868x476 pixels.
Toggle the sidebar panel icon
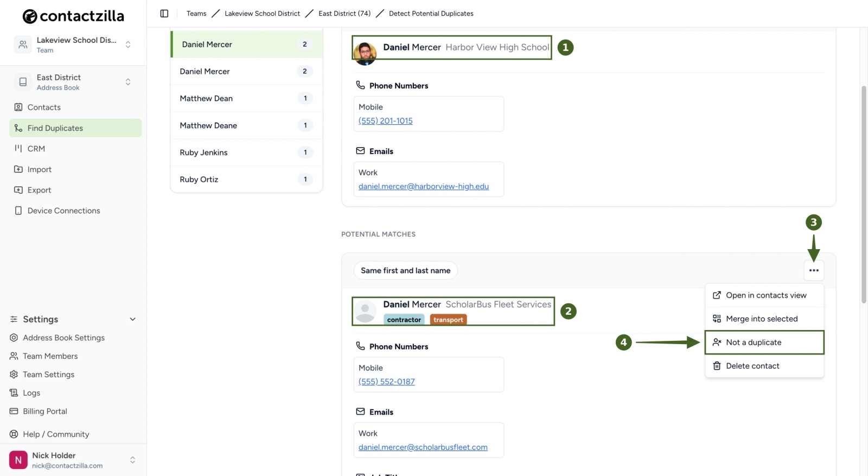tap(164, 14)
